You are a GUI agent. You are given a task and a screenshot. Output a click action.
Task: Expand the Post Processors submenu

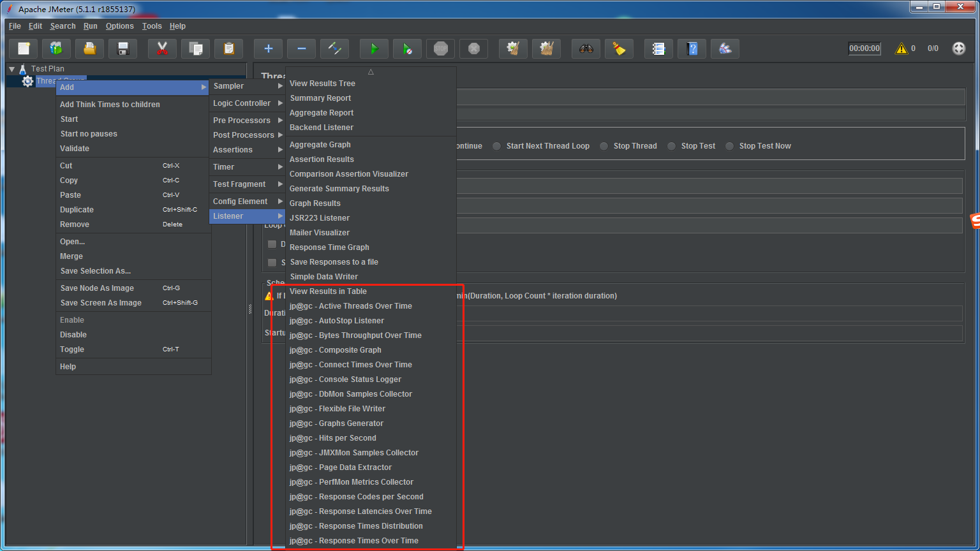click(247, 135)
